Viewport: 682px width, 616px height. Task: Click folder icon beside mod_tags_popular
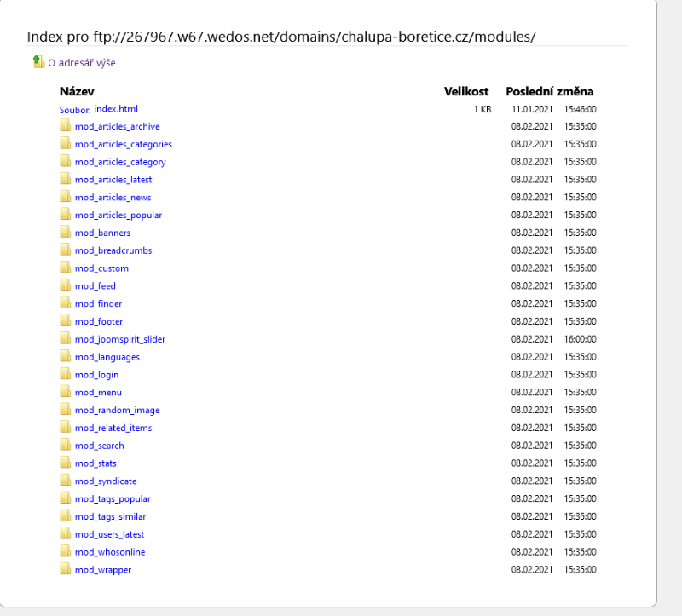coord(66,498)
